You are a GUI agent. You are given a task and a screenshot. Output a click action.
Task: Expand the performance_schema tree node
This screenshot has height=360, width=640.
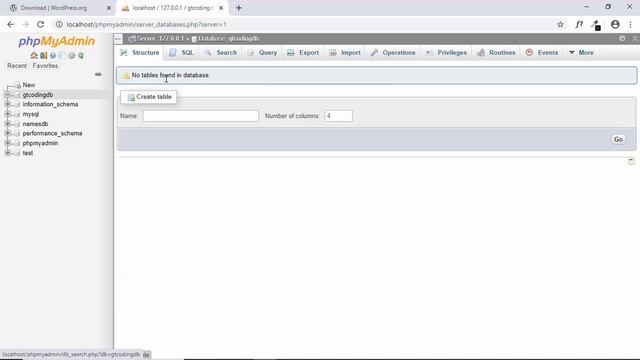pyautogui.click(x=7, y=133)
